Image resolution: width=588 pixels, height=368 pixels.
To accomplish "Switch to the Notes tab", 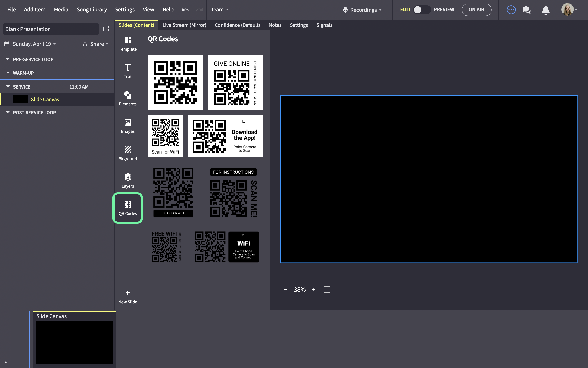I will point(275,25).
